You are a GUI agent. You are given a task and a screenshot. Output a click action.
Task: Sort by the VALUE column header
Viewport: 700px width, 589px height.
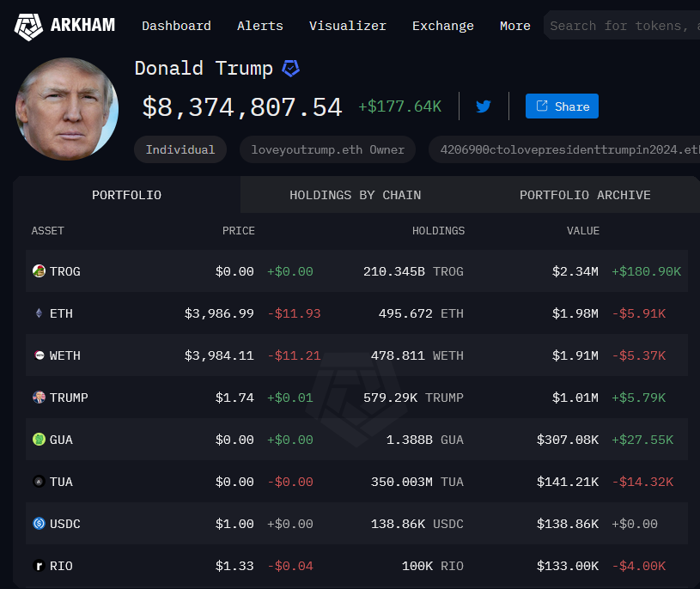pos(583,231)
